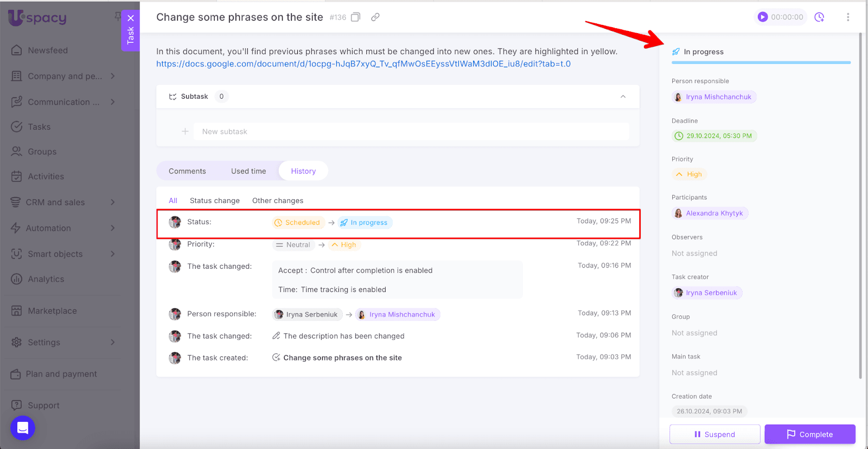868x449 pixels.
Task: Switch to the Comments tab
Action: (187, 171)
